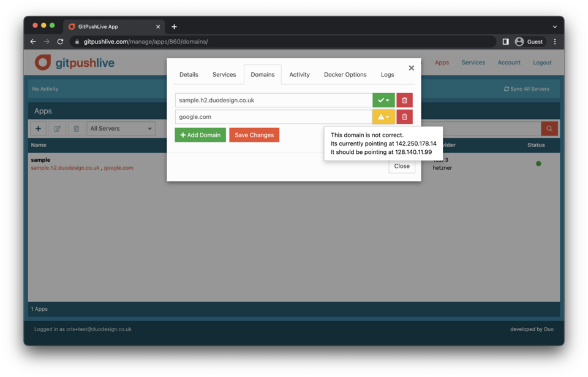Open the All Servers dropdown

pyautogui.click(x=121, y=128)
